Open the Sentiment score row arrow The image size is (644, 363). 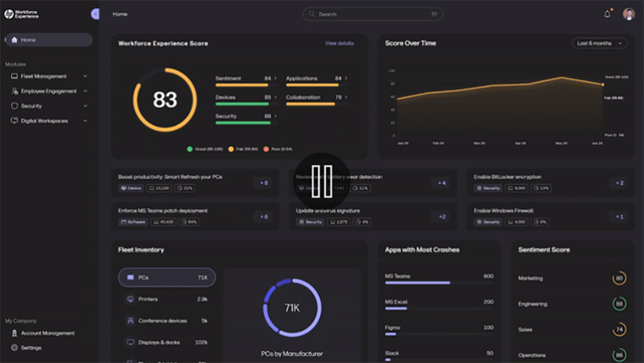point(275,78)
